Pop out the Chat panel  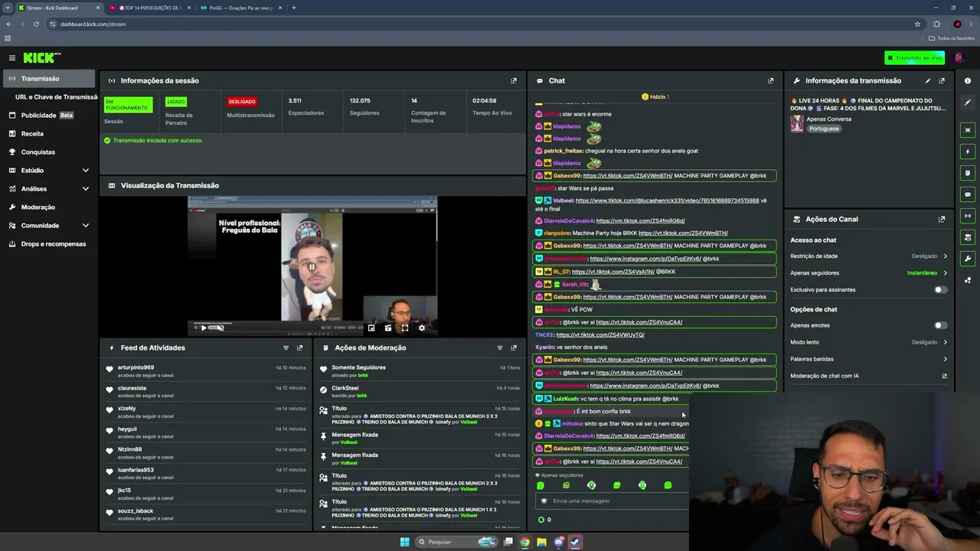[x=770, y=80]
